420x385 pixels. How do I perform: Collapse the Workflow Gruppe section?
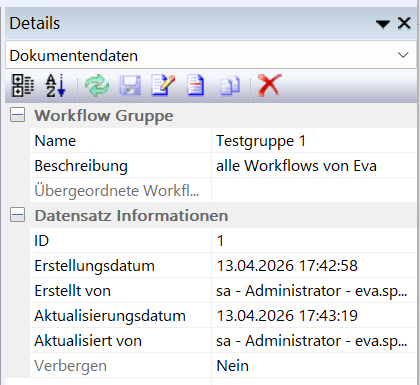coord(17,116)
